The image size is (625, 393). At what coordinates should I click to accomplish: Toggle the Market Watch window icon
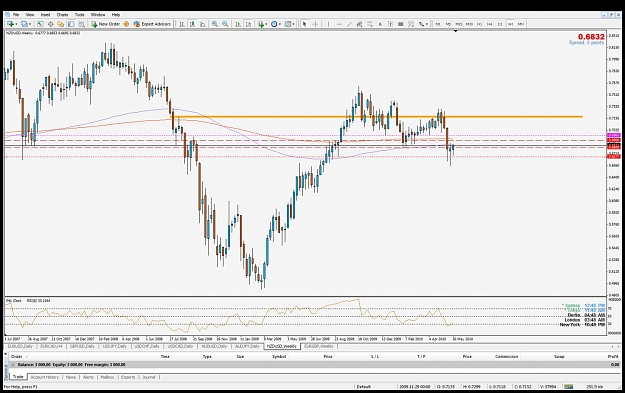pyautogui.click(x=40, y=24)
